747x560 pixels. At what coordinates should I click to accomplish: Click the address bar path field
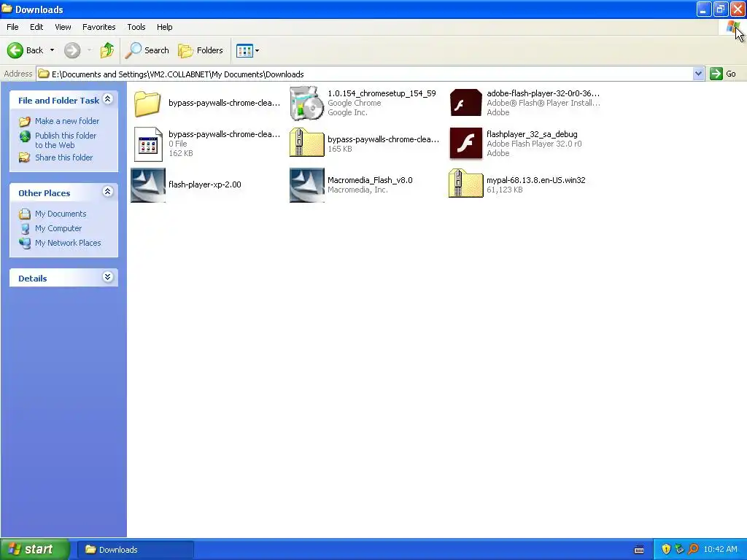pos(365,74)
